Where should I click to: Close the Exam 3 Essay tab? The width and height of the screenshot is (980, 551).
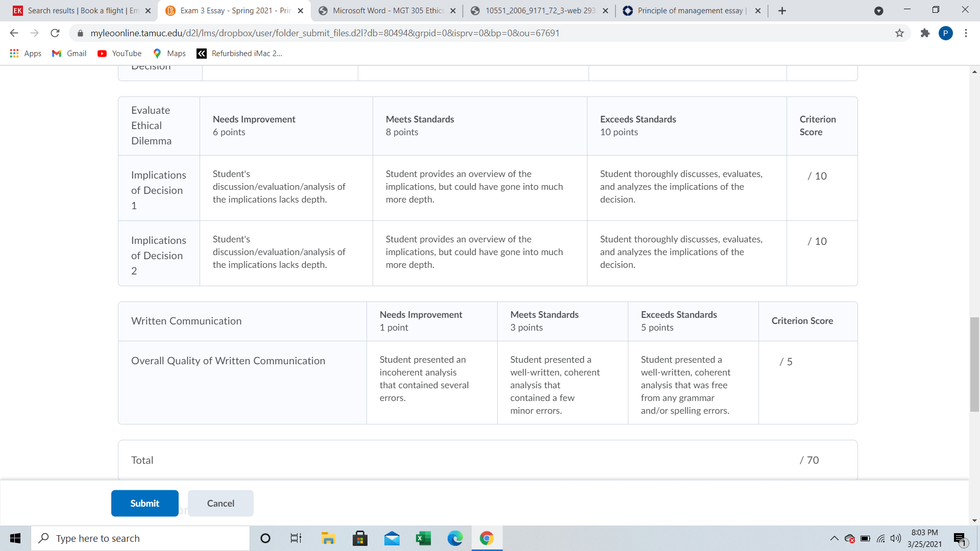300,11
